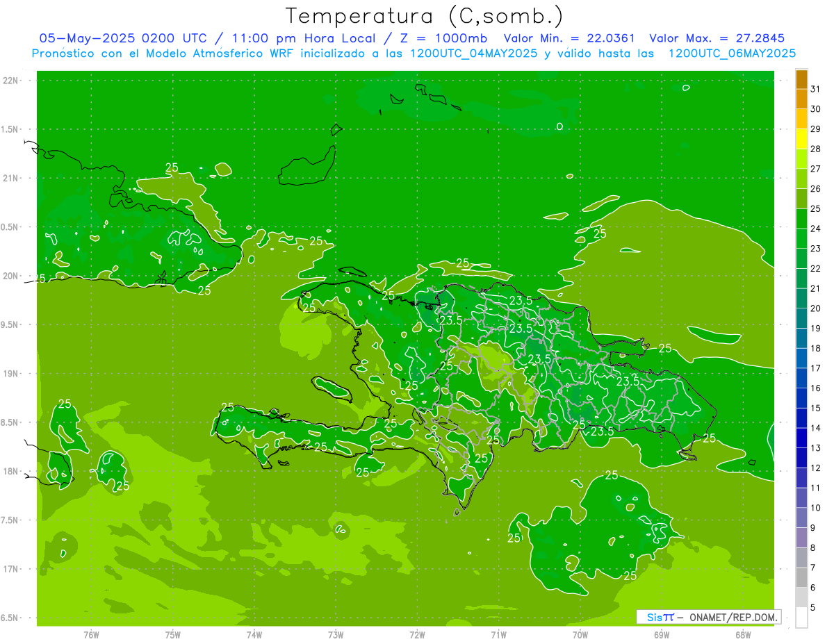Click the '7' value on the color scale
The height and width of the screenshot is (644, 834).
pyautogui.click(x=813, y=568)
